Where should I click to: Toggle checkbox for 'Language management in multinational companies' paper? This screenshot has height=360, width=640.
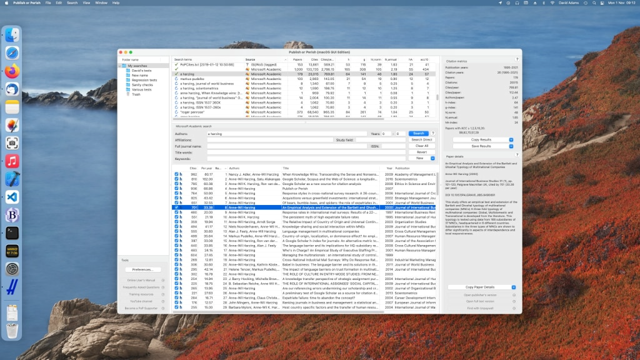(176, 231)
